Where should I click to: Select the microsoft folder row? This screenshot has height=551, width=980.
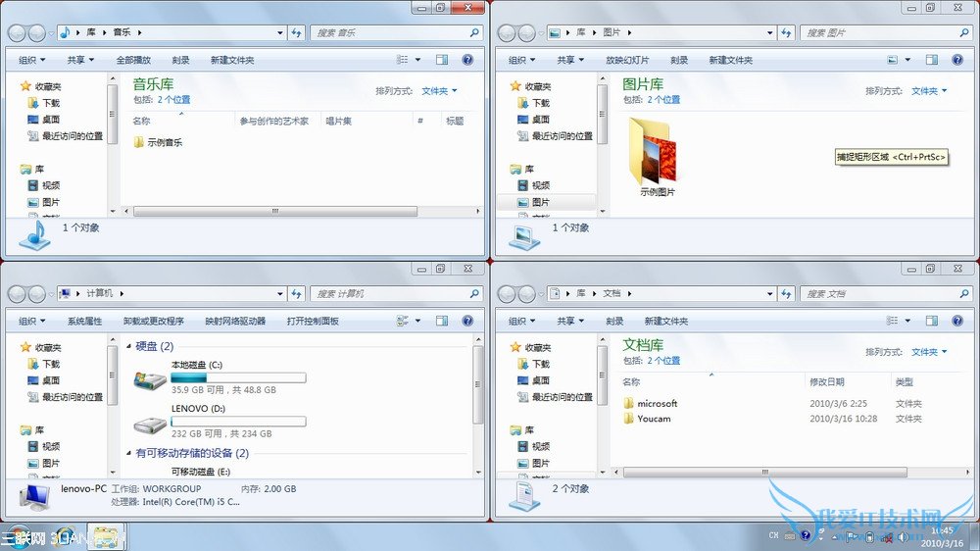[650, 403]
